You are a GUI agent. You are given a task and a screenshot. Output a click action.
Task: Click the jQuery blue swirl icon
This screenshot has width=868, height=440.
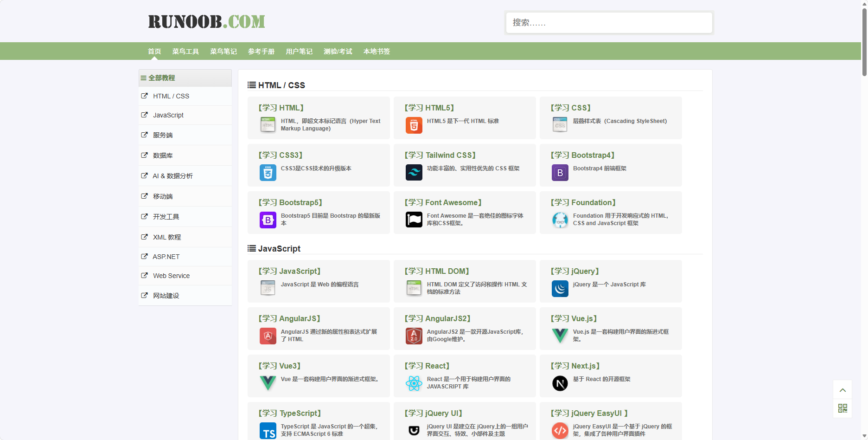tap(560, 289)
